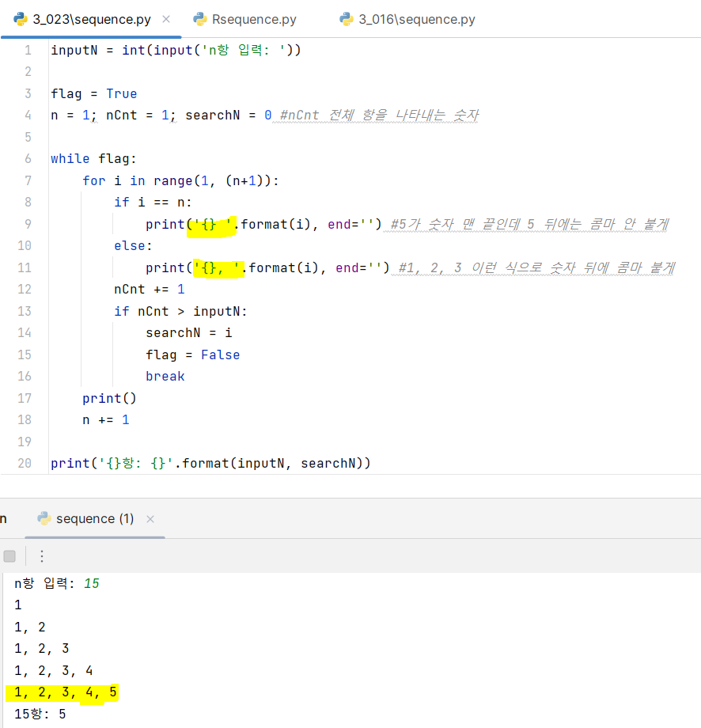Click the 'searchN = i' line
701x728 pixels.
[189, 333]
